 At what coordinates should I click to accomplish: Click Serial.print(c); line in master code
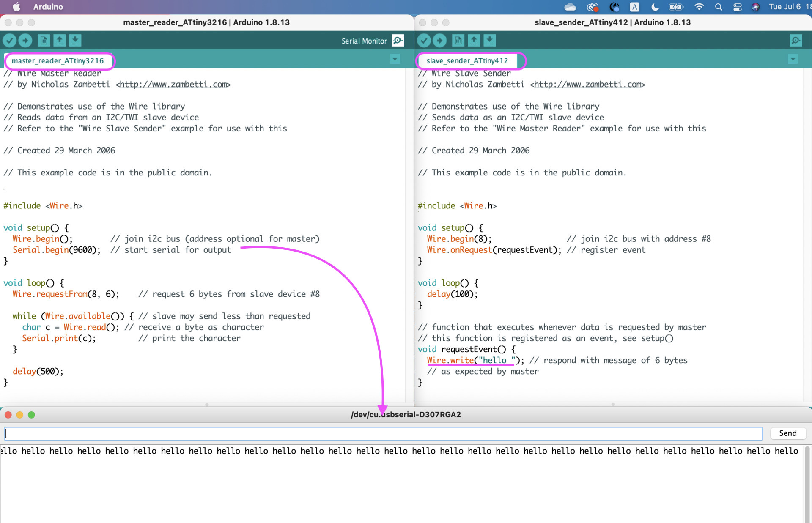(59, 338)
